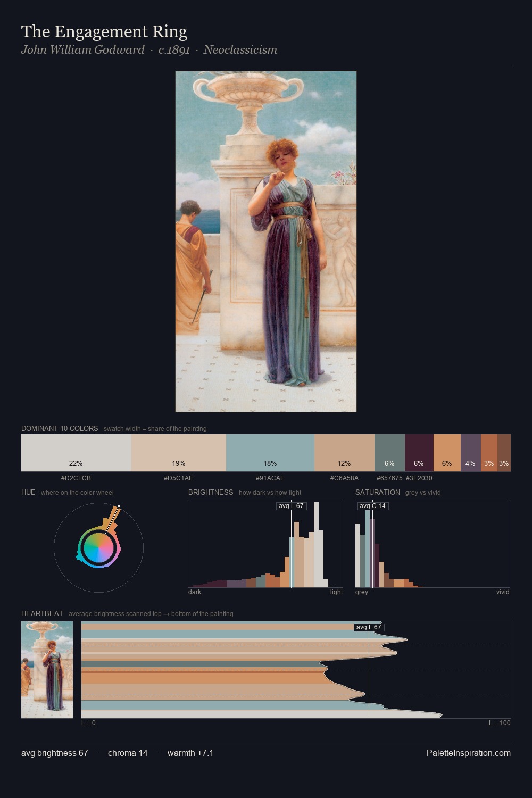Viewport: 532px width, 798px height.
Task: Click the hex code #D2CFCB
Action: (x=76, y=478)
